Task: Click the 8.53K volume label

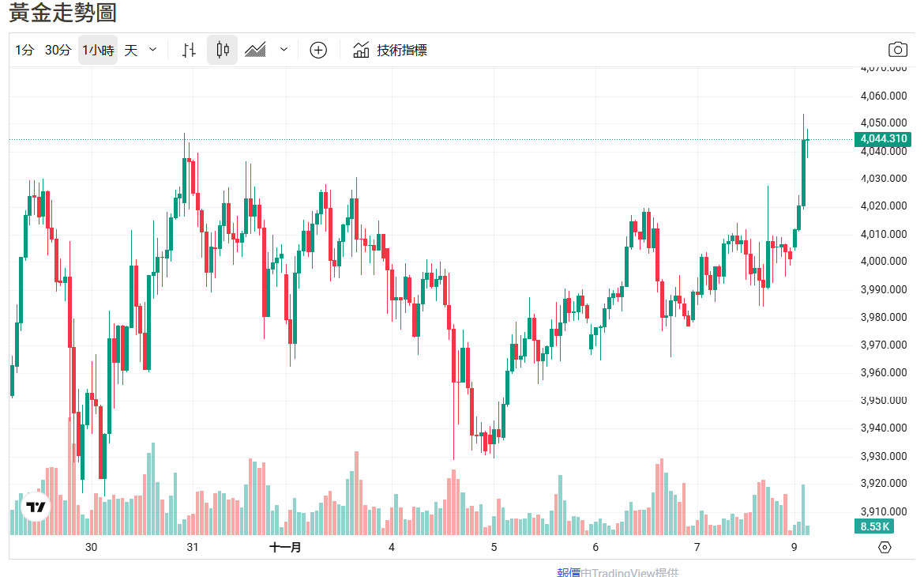Action: (x=875, y=526)
